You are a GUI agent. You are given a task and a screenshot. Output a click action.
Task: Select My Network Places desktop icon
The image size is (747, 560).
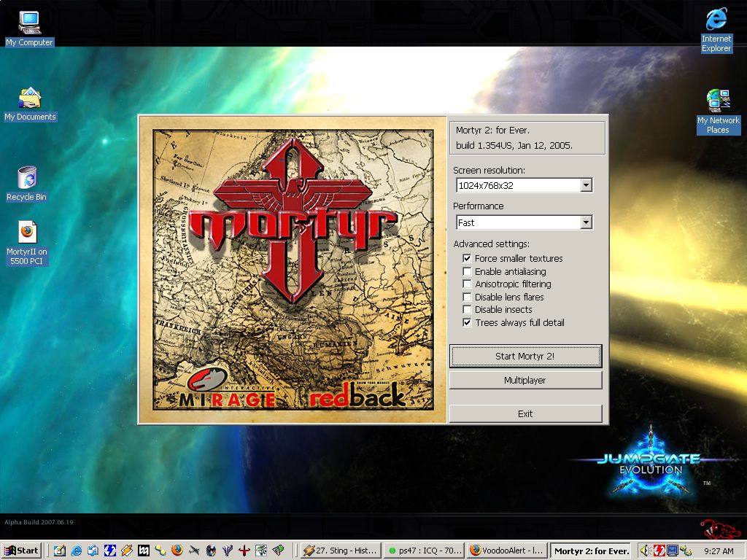[718, 112]
